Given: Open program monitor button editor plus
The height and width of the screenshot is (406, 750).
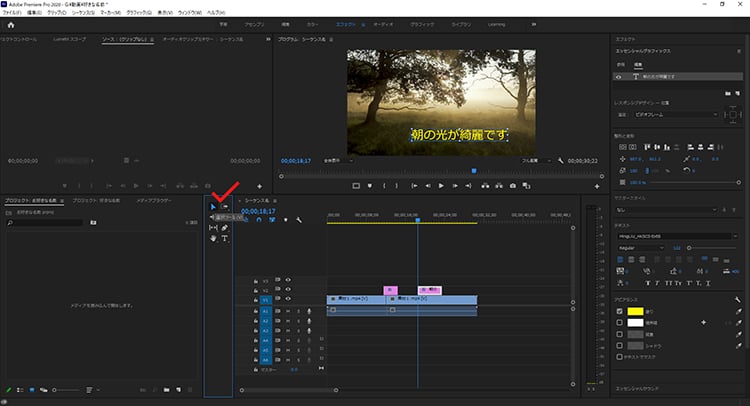Looking at the screenshot, I should pyautogui.click(x=597, y=187).
